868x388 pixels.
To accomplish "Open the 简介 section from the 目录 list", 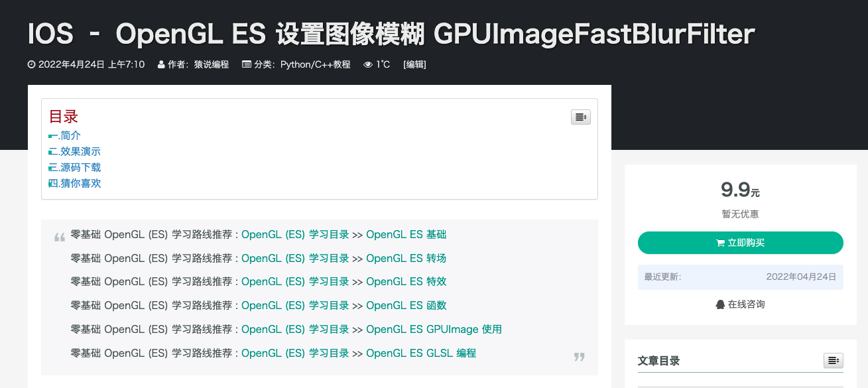I will [70, 135].
